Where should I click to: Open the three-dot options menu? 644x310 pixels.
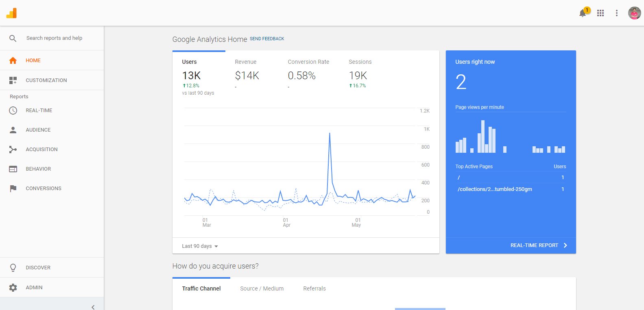click(x=617, y=13)
